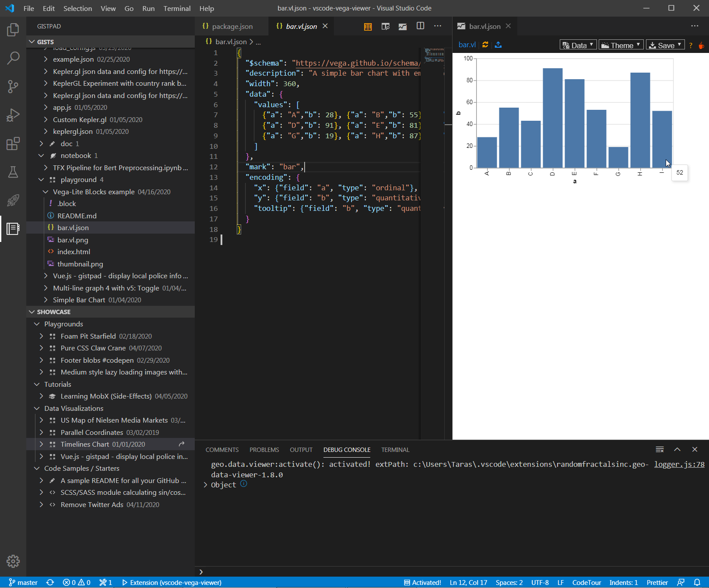This screenshot has width=709, height=588.
Task: Open notifications bell in status bar
Action: pos(697,582)
